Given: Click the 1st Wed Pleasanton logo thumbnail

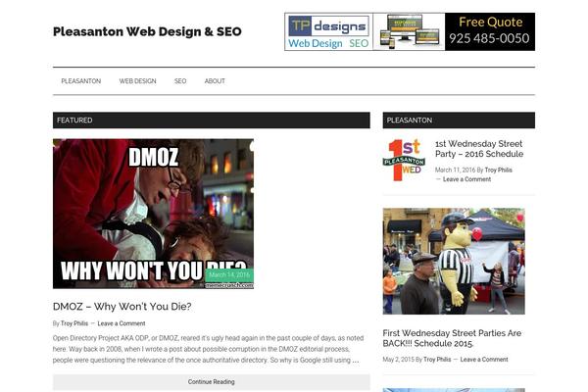Looking at the screenshot, I should click(404, 160).
